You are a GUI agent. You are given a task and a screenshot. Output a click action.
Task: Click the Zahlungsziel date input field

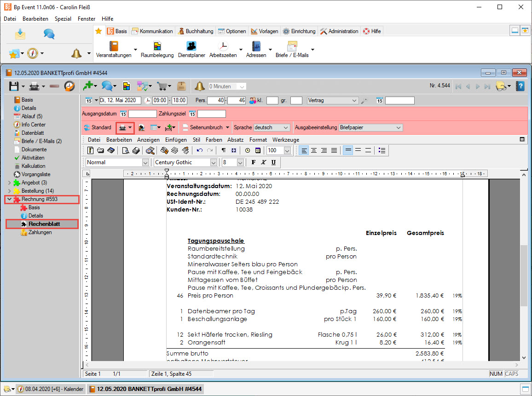(211, 114)
